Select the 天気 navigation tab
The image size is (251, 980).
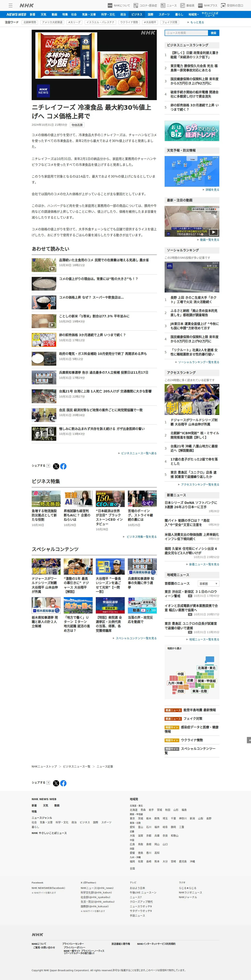(43, 14)
